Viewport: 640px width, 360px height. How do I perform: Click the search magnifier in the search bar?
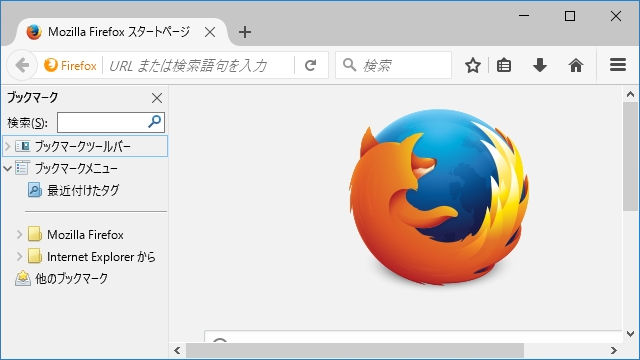(349, 64)
